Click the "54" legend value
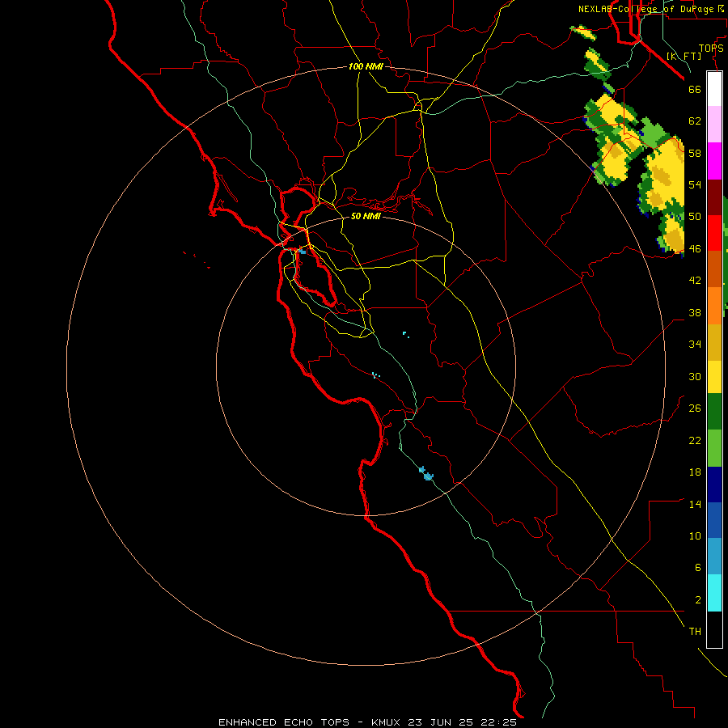Image resolution: width=728 pixels, height=728 pixels. tap(695, 184)
